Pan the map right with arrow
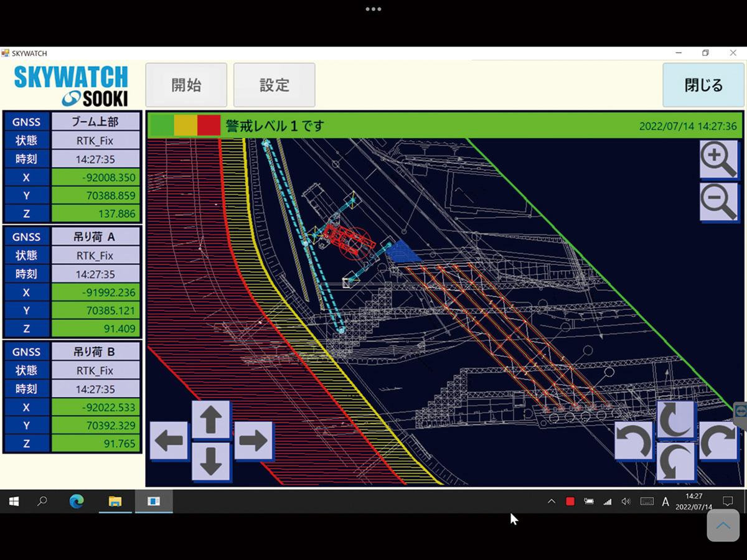 (253, 441)
